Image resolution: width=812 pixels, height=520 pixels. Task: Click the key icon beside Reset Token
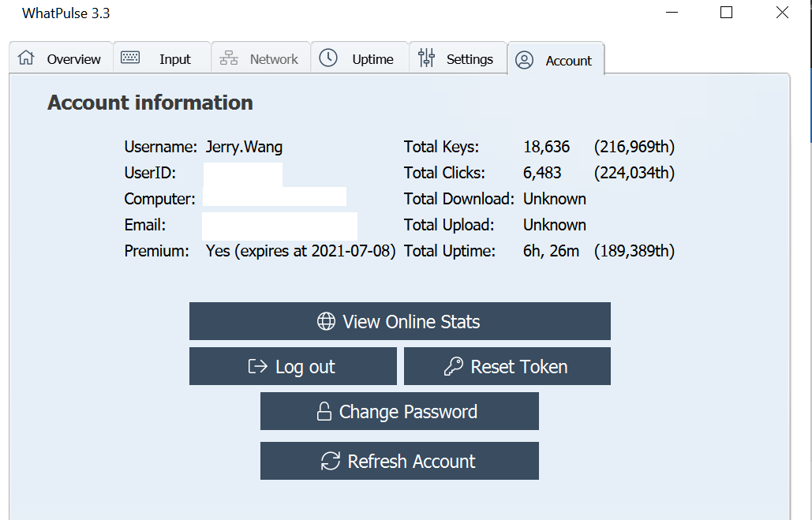(454, 366)
